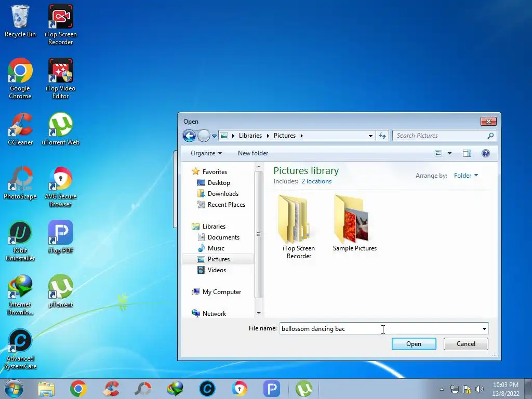Open Google Chrome desktop shortcut

(20, 78)
